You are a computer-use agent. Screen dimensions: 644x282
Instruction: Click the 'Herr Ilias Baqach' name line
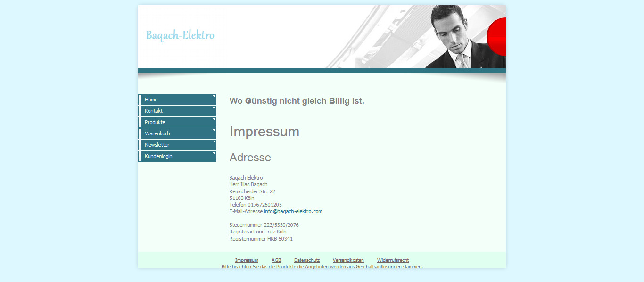248,184
